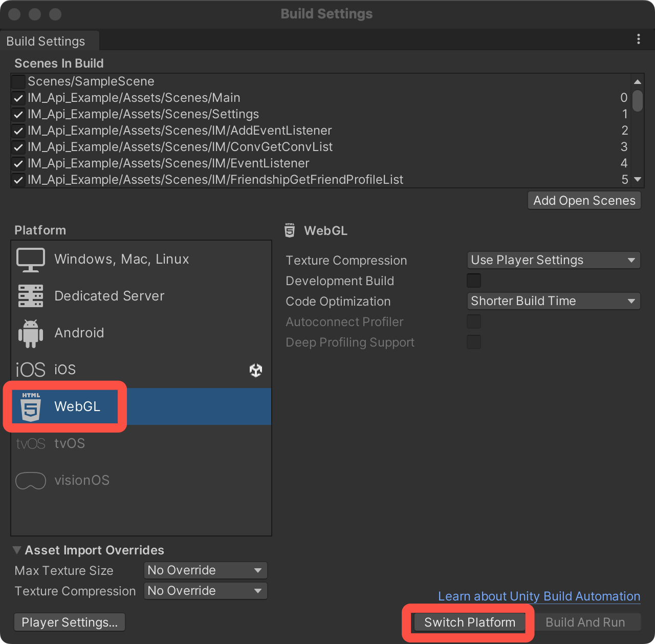Click the visionOS headset icon
The image size is (655, 644).
click(x=31, y=481)
